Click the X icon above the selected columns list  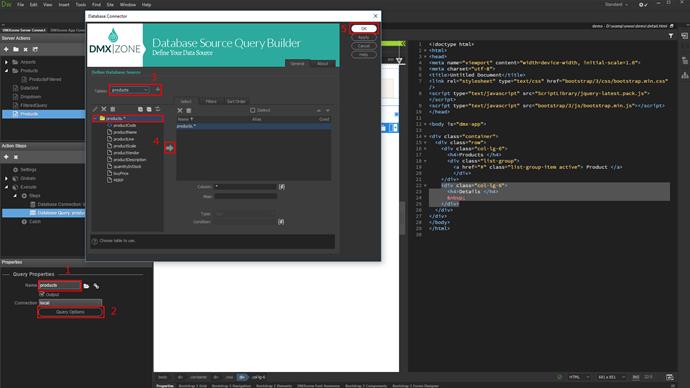coord(180,110)
